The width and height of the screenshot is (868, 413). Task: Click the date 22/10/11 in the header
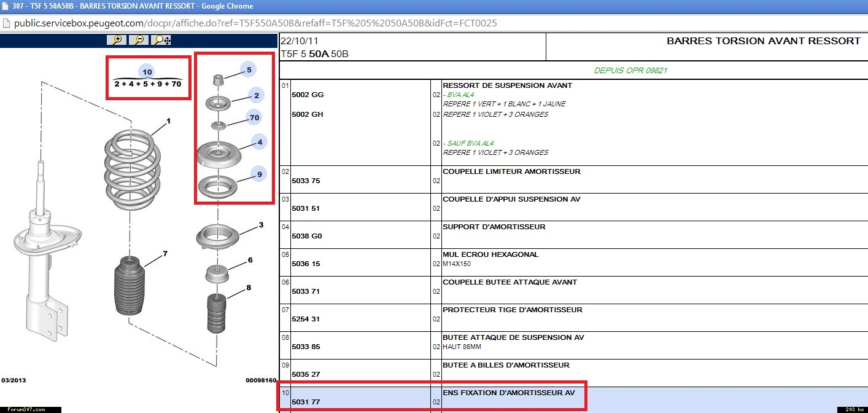(300, 42)
